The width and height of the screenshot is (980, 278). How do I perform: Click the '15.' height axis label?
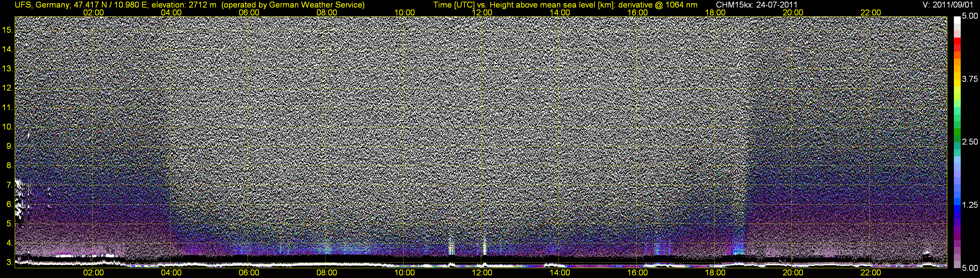click(8, 30)
